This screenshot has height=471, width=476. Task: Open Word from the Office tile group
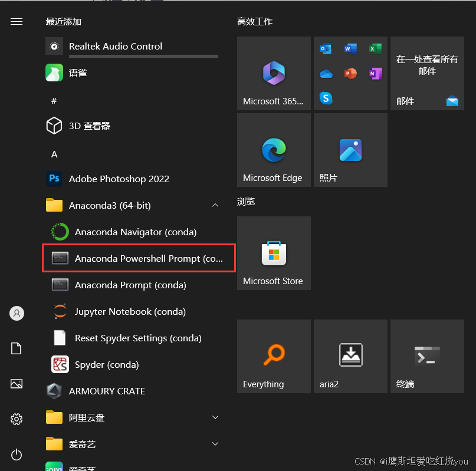pyautogui.click(x=350, y=48)
